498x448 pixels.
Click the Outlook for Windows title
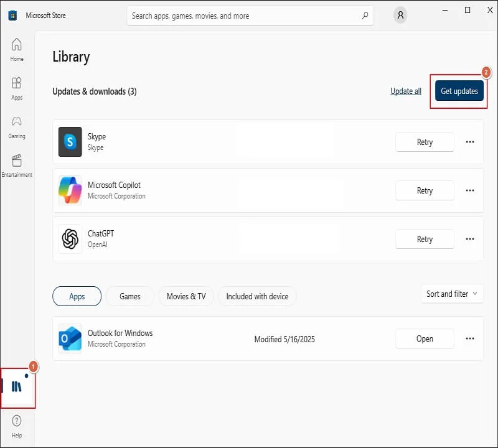120,333
